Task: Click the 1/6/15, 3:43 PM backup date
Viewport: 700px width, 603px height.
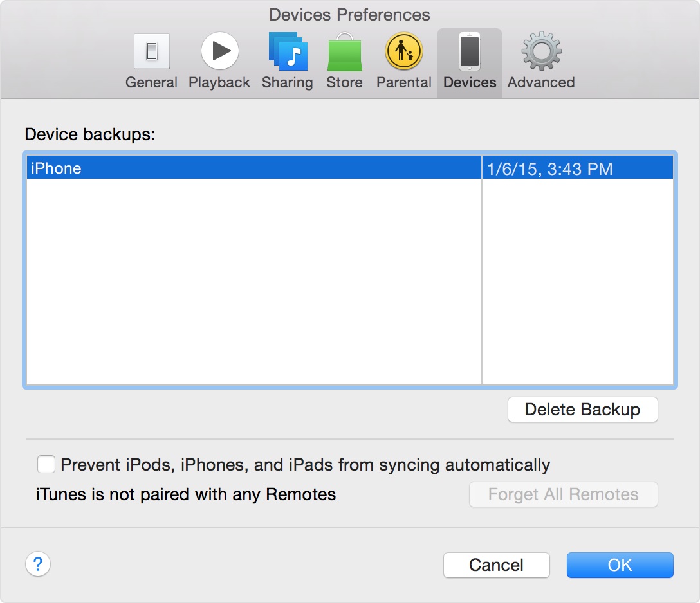Action: coord(550,169)
